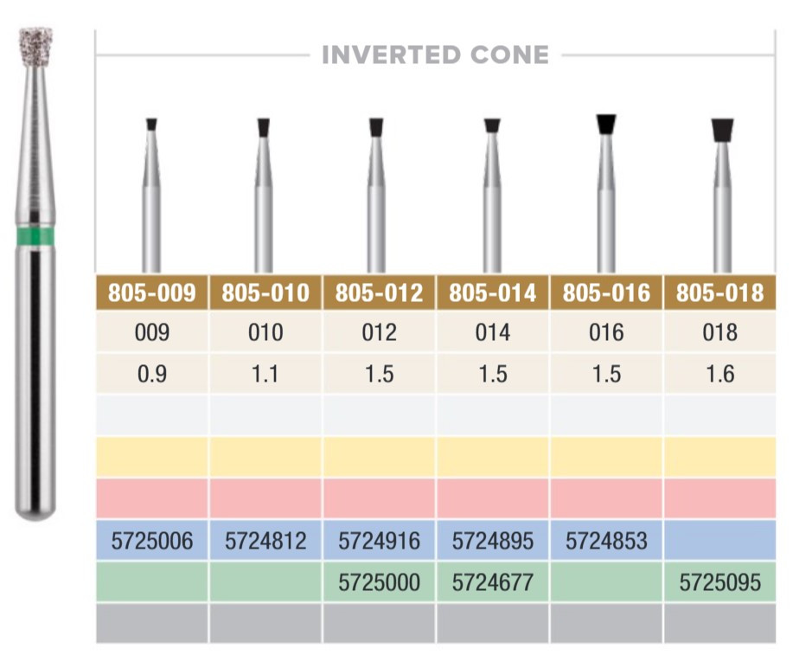Select the 805-009 column header
The height and width of the screenshot is (655, 812).
(x=151, y=292)
